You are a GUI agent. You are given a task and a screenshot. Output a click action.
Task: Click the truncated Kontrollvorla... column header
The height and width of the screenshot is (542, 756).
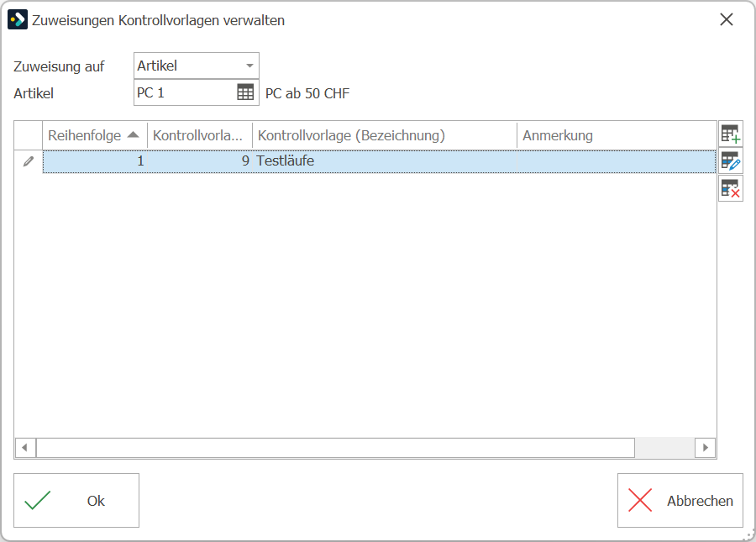(x=200, y=135)
